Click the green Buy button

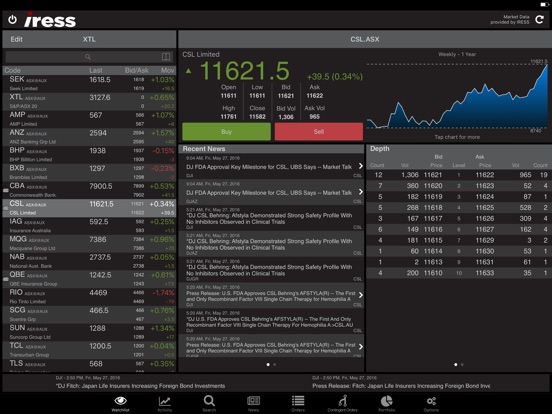(226, 132)
